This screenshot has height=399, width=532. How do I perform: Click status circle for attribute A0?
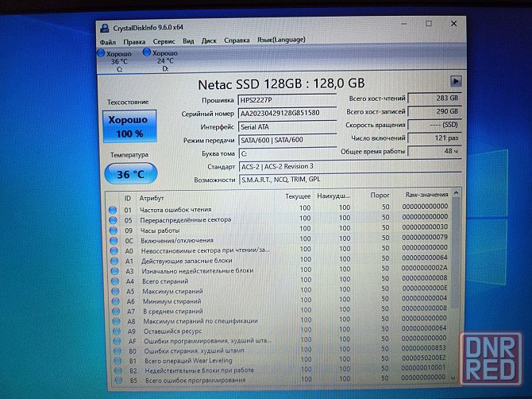coord(114,251)
